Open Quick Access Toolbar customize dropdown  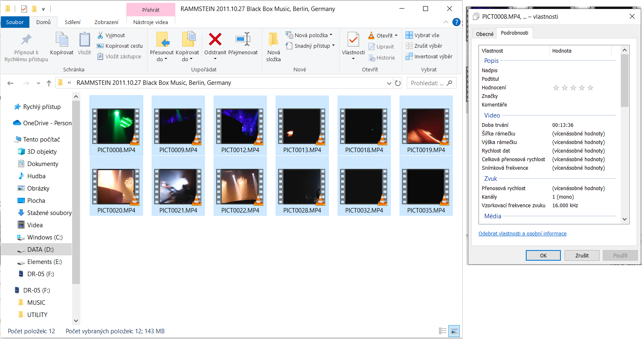point(44,9)
